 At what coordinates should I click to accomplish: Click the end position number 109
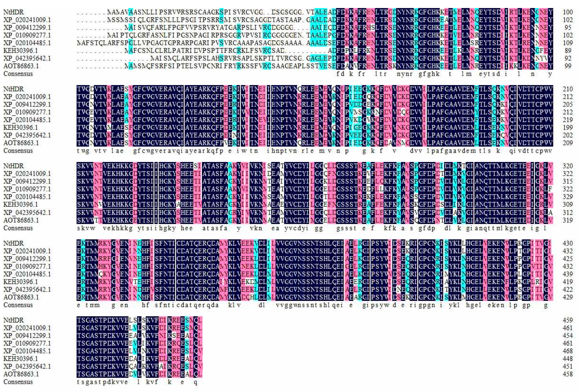point(568,43)
